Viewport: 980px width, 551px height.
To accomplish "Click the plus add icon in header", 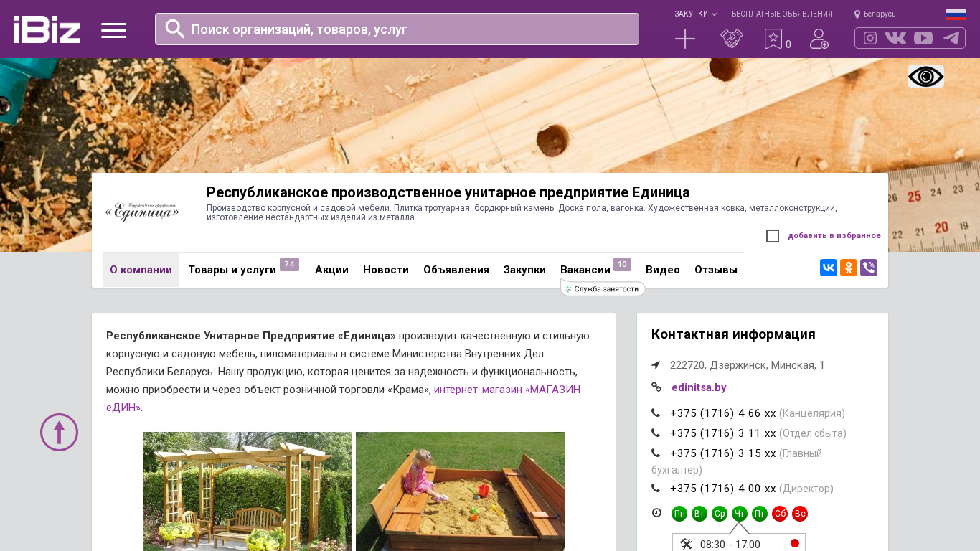I will pyautogui.click(x=685, y=39).
